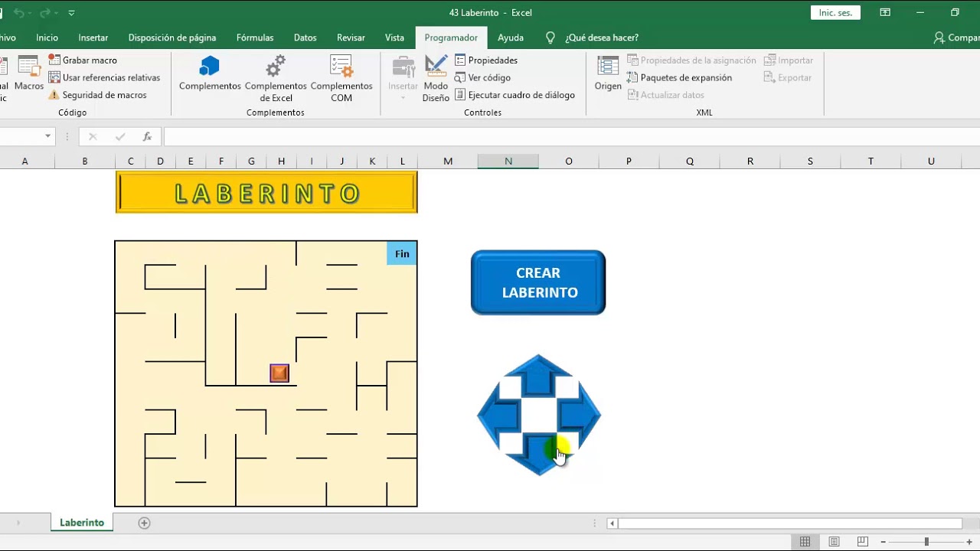Screen dimensions: 980x551
Task: Click the right arrow on direction pad
Action: pos(580,416)
